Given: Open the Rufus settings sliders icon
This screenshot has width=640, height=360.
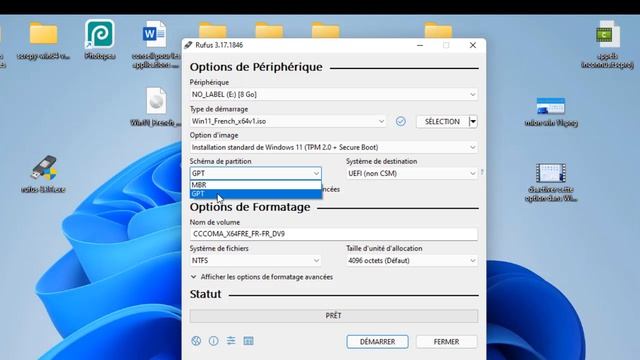Looking at the screenshot, I should (231, 340).
